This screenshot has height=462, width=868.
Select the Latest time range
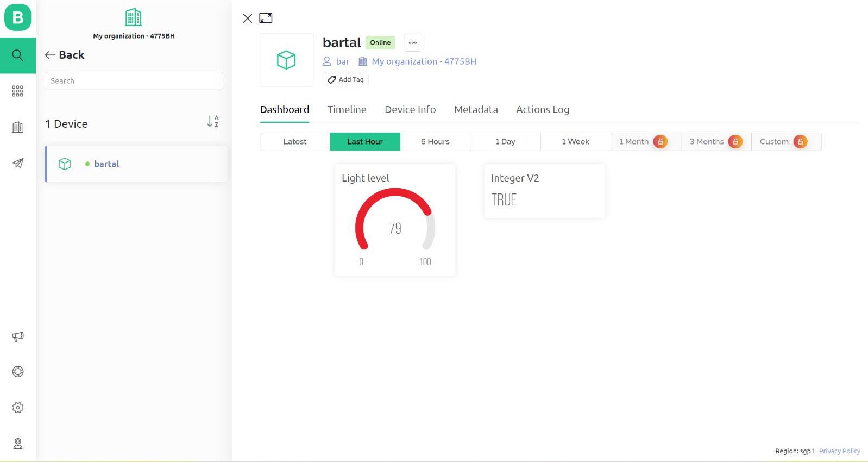(x=295, y=142)
